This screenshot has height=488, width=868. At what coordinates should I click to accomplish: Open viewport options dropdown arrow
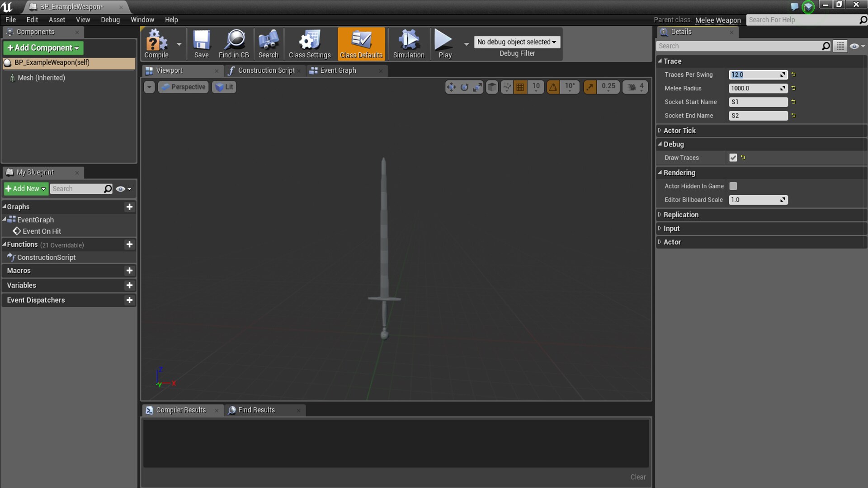coord(149,87)
